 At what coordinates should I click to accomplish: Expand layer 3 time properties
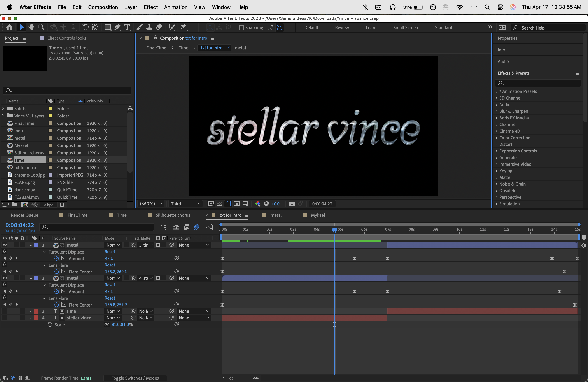click(30, 311)
